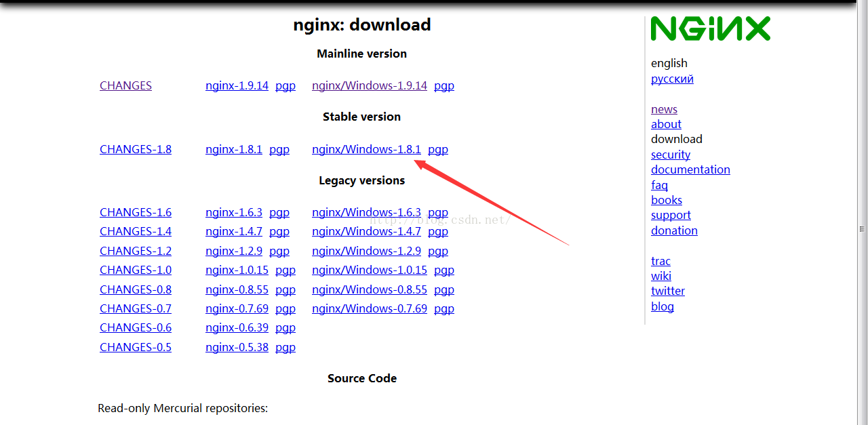Open the about page
The height and width of the screenshot is (425, 868).
666,124
